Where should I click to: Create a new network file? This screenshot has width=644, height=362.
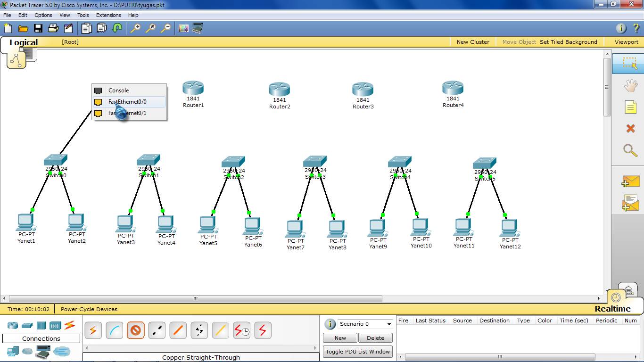click(8, 28)
